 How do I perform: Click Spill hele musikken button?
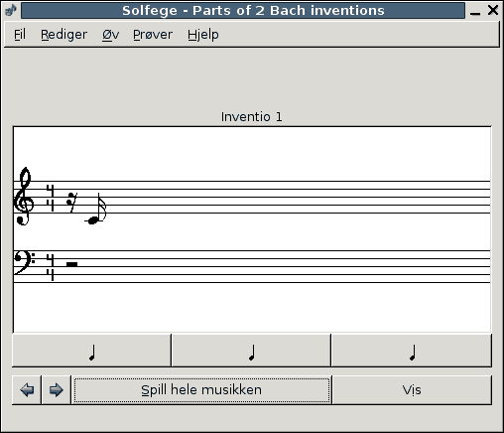coord(201,390)
